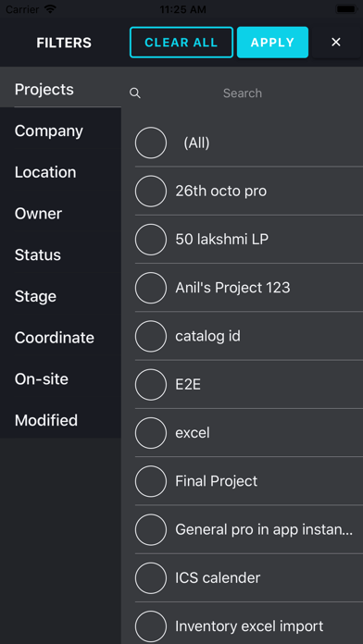Select the ICS calender project row

(x=249, y=578)
